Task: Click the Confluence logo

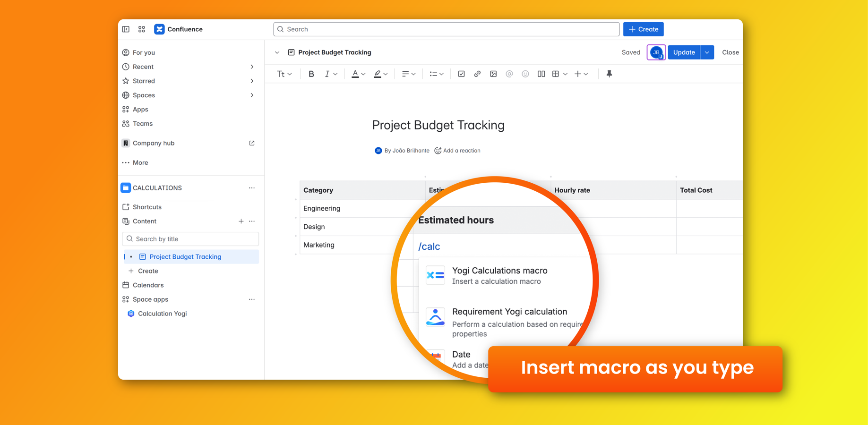Action: tap(178, 29)
